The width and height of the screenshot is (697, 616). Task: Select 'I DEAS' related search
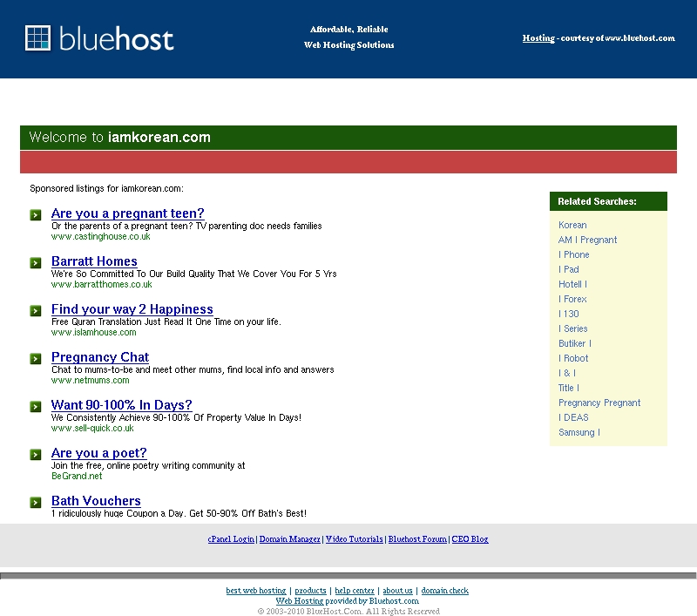573,417
